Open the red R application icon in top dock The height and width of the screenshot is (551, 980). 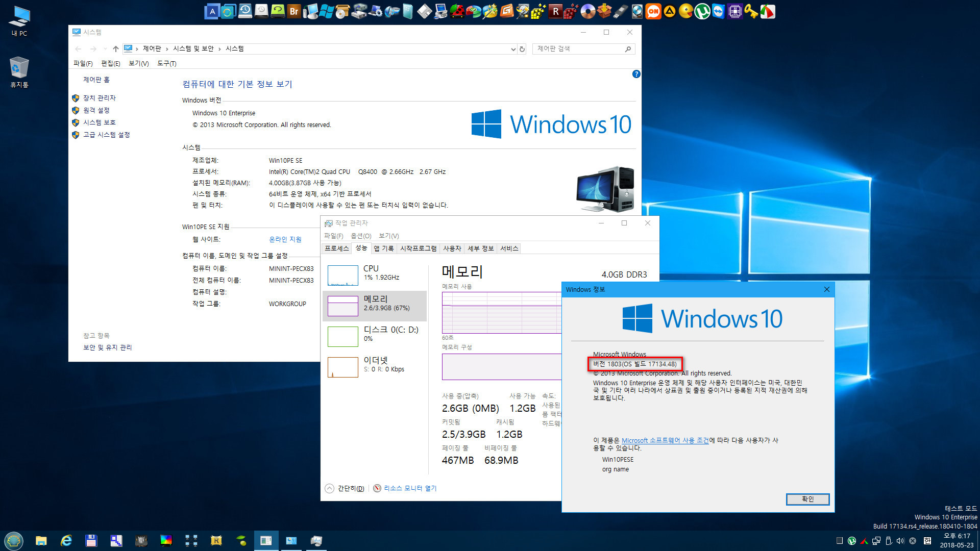pos(555,11)
